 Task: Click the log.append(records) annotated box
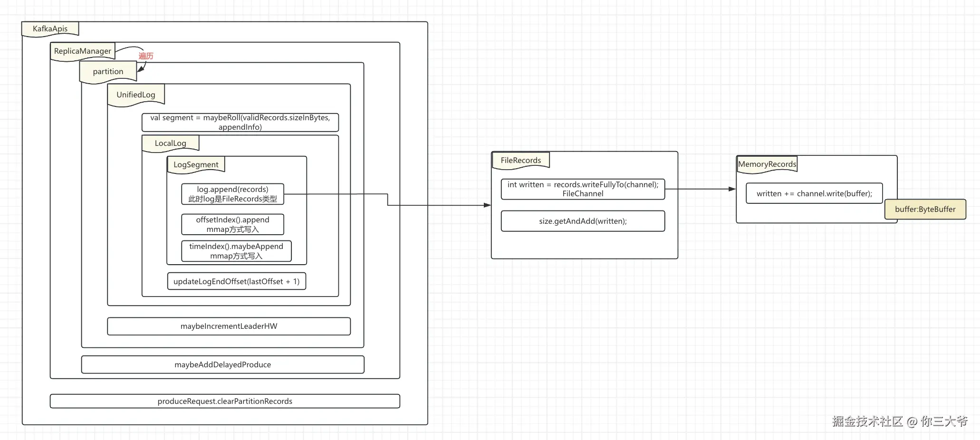[x=233, y=194]
